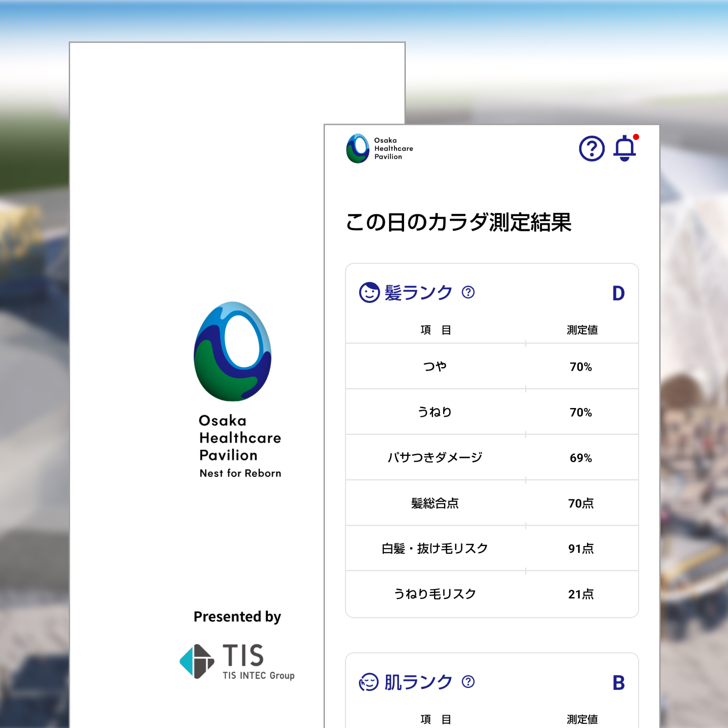Screen dimensions: 728x728
Task: Click the Osaka Healthcare Pavilion text on splash screen
Action: [240, 438]
